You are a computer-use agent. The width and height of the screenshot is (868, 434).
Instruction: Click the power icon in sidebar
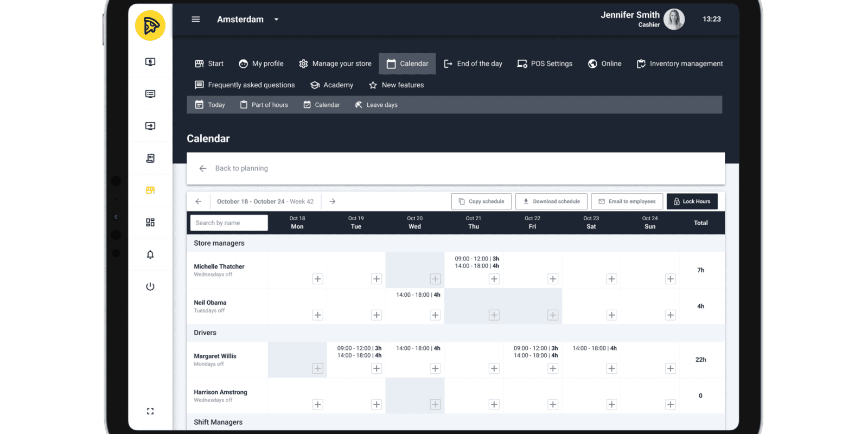click(x=150, y=286)
